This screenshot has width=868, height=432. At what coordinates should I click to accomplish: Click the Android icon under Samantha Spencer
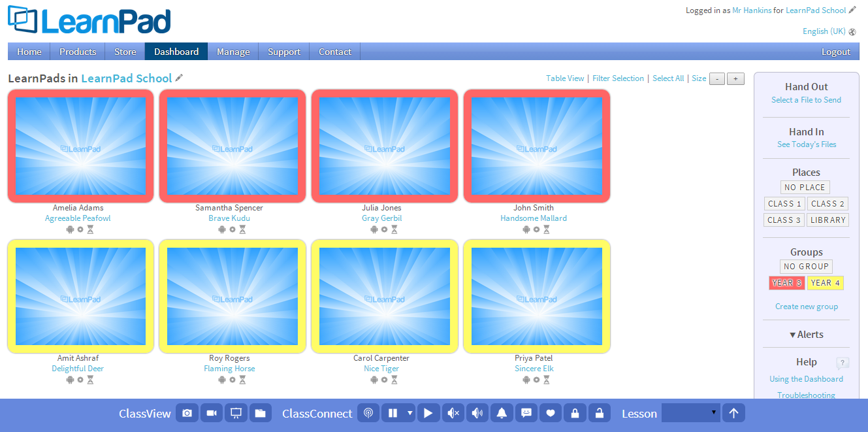pos(222,229)
